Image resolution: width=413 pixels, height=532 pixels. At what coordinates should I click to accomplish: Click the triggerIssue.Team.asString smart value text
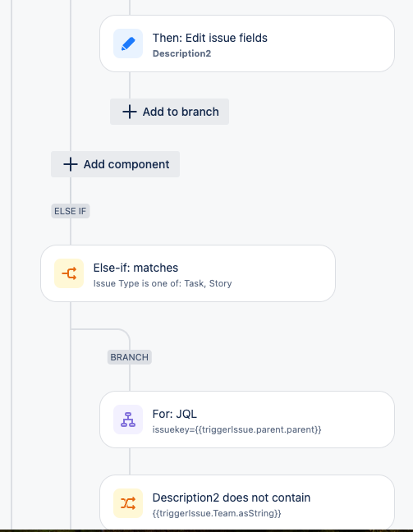point(217,513)
